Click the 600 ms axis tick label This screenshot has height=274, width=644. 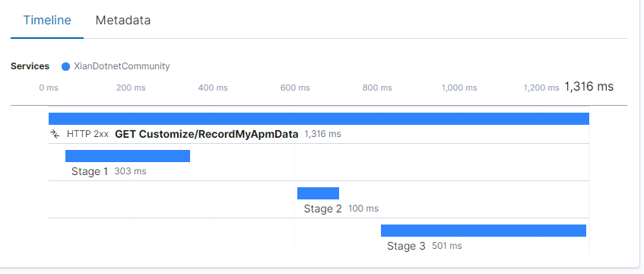click(x=295, y=88)
